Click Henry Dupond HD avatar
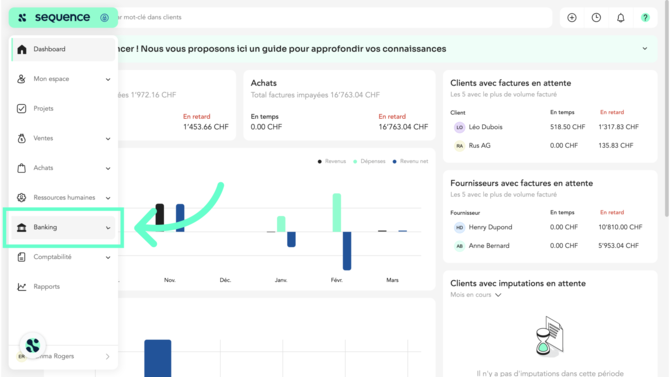 tap(459, 227)
